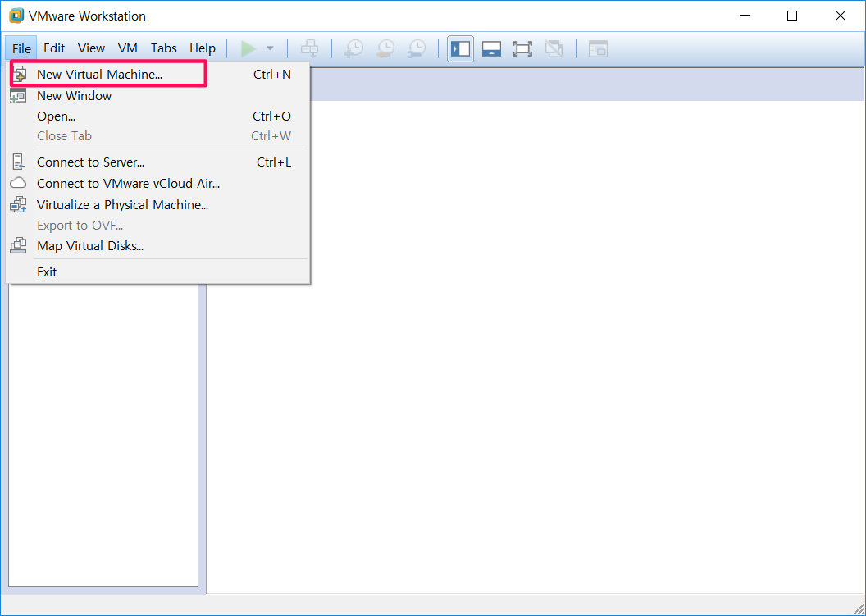Choose Map Virtual Disks... entry
The height and width of the screenshot is (616, 866).
click(x=158, y=246)
